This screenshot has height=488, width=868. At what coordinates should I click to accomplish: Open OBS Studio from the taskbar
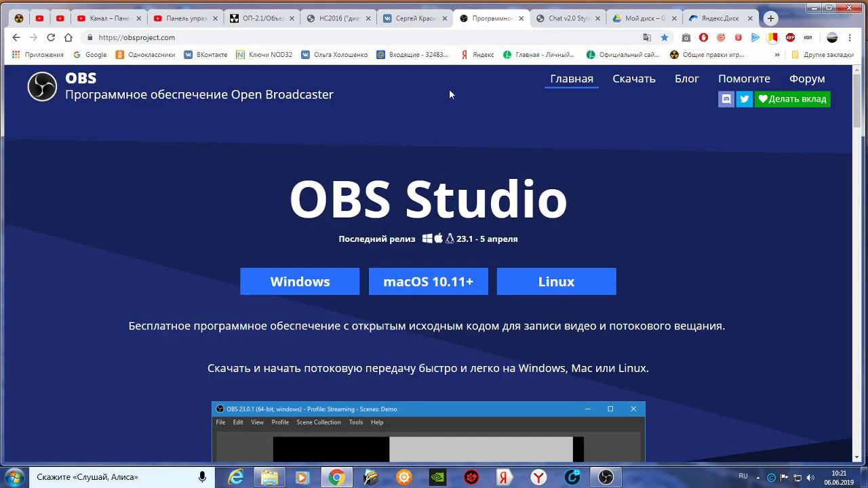click(606, 477)
